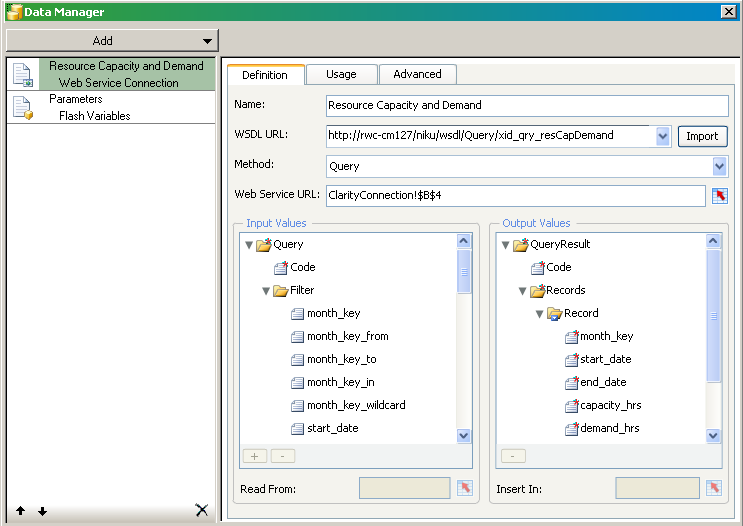The width and height of the screenshot is (743, 526).
Task: Delete the connection with the X icon
Action: pos(201,510)
